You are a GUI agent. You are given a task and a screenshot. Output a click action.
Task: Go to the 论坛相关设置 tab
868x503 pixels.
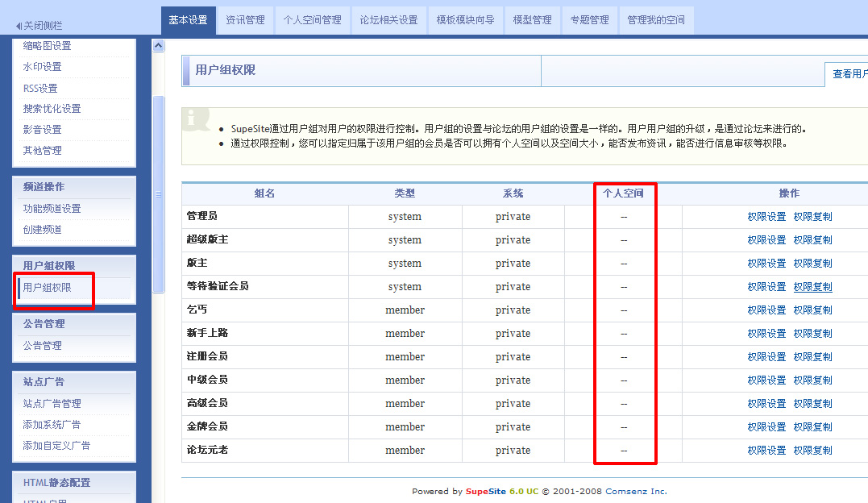(x=388, y=20)
